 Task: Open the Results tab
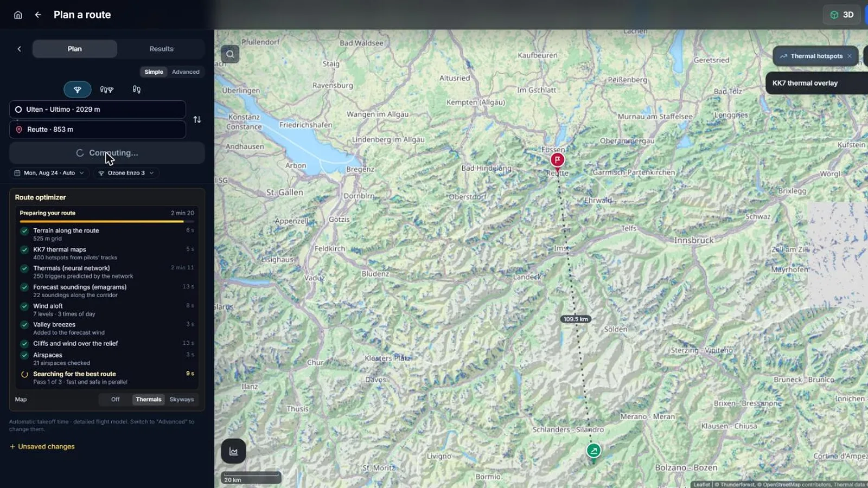(x=162, y=49)
